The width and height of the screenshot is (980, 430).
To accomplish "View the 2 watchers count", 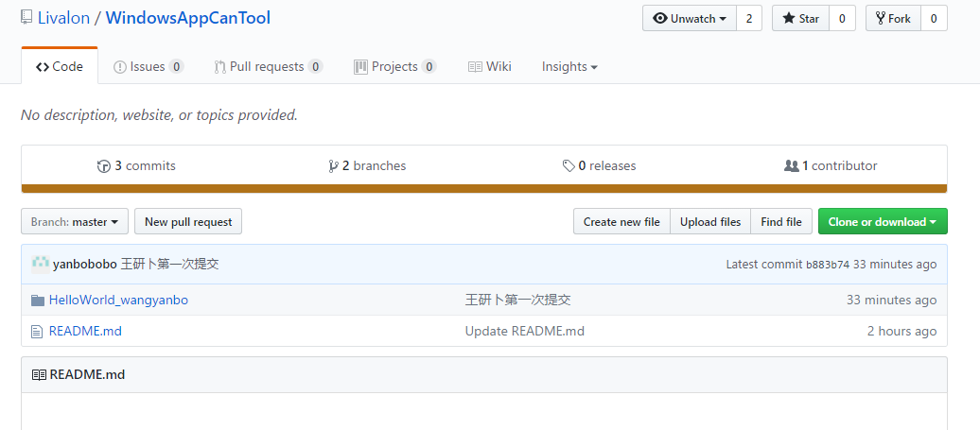I will click(749, 18).
